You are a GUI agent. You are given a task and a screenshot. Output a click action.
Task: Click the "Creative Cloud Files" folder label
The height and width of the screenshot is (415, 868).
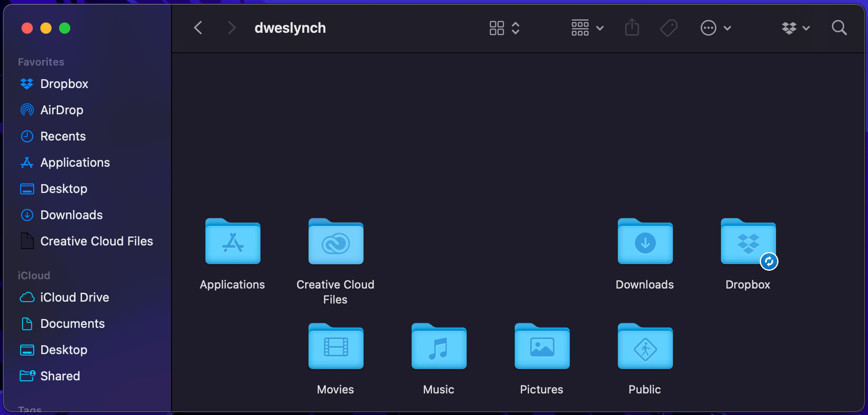336,292
